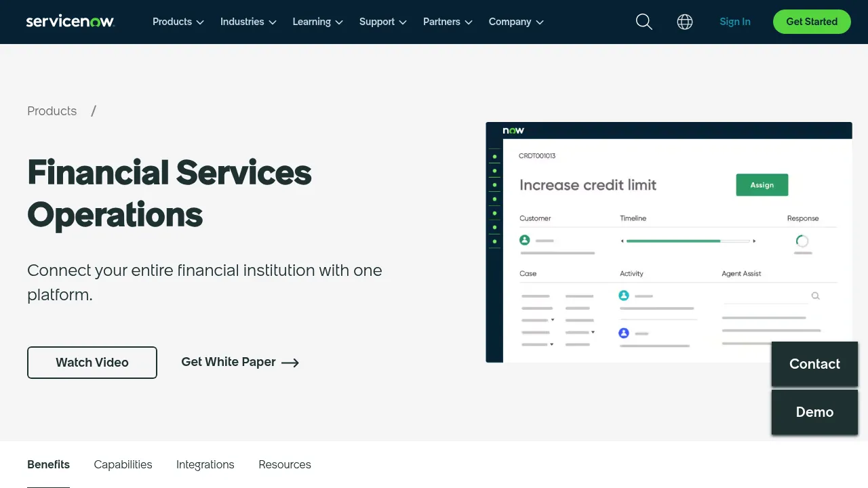The width and height of the screenshot is (868, 488).
Task: Go to the ServiceNow logo homepage
Action: coord(71,22)
